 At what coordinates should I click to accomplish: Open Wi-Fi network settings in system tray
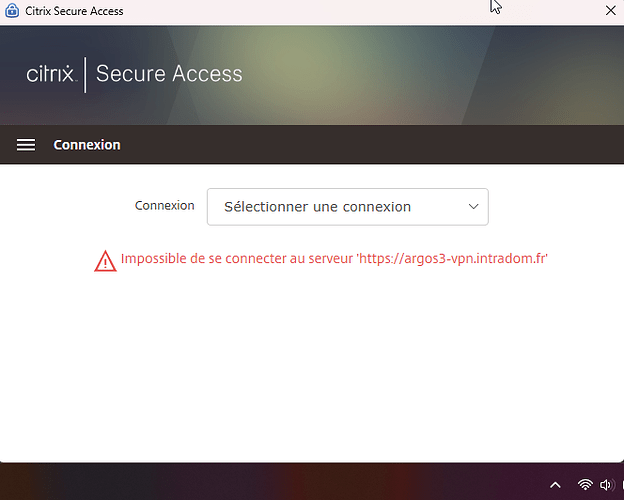coord(585,484)
